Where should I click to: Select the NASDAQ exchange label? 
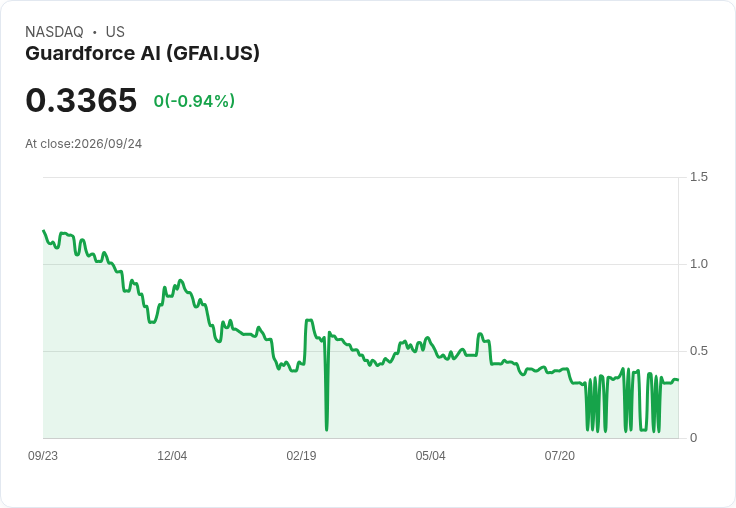54,32
